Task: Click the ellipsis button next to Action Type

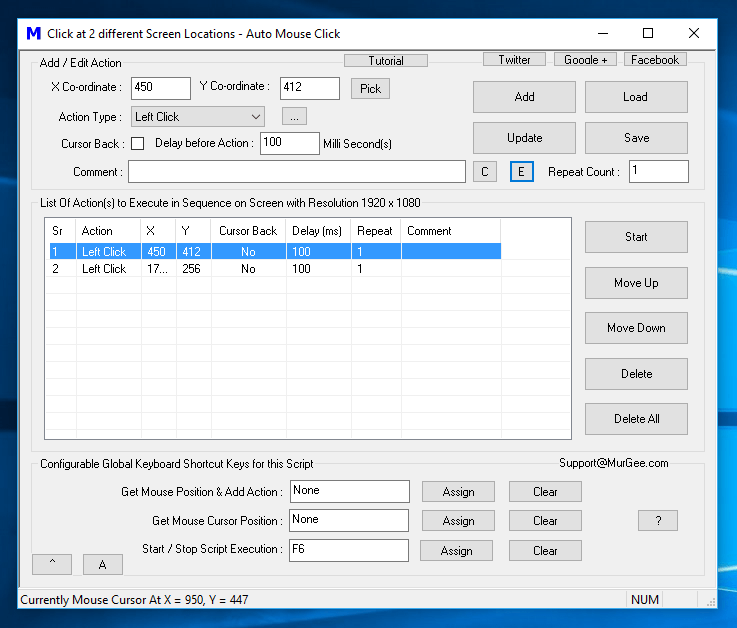Action: (294, 117)
